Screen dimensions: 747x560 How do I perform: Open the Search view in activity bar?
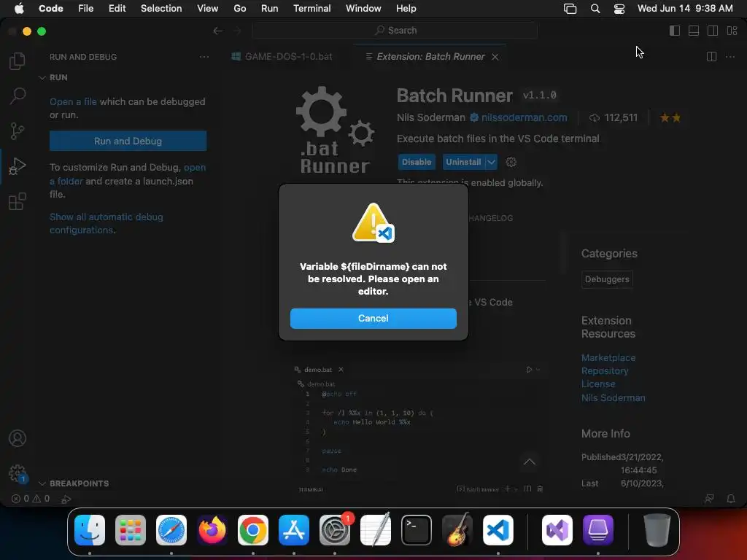coord(18,96)
